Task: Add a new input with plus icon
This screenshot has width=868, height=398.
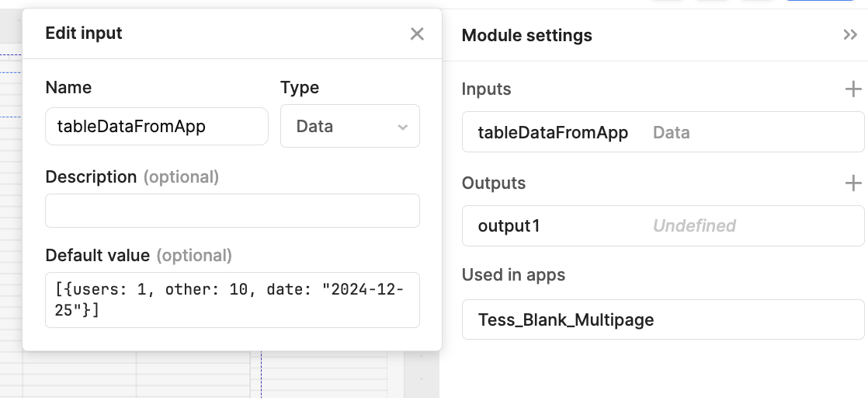Action: (x=853, y=89)
